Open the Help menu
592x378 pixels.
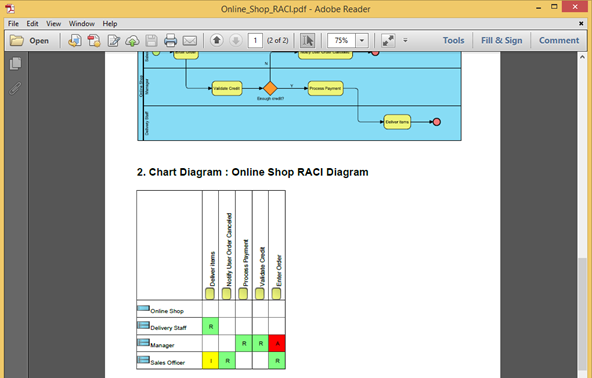tap(110, 23)
